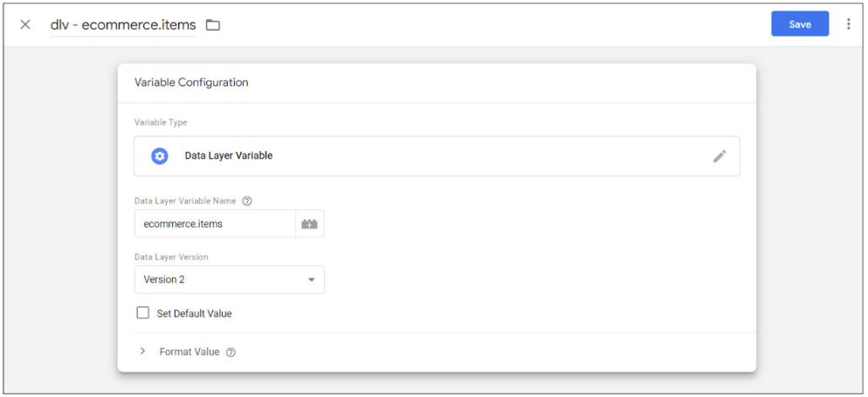Click the folder icon beside the variable name

212,25
